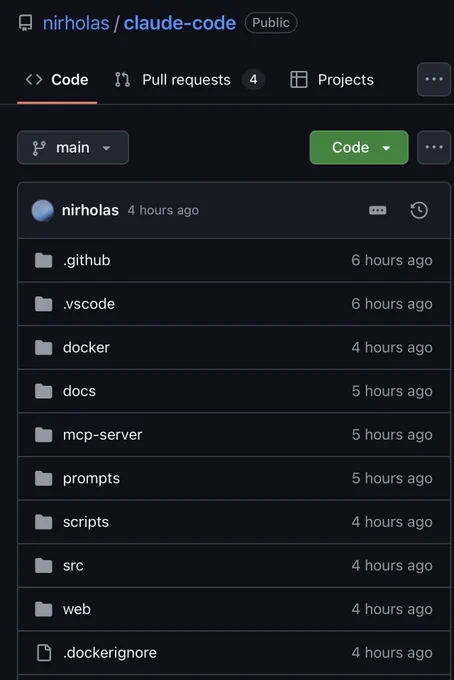Open the commit history clock icon

tap(419, 210)
